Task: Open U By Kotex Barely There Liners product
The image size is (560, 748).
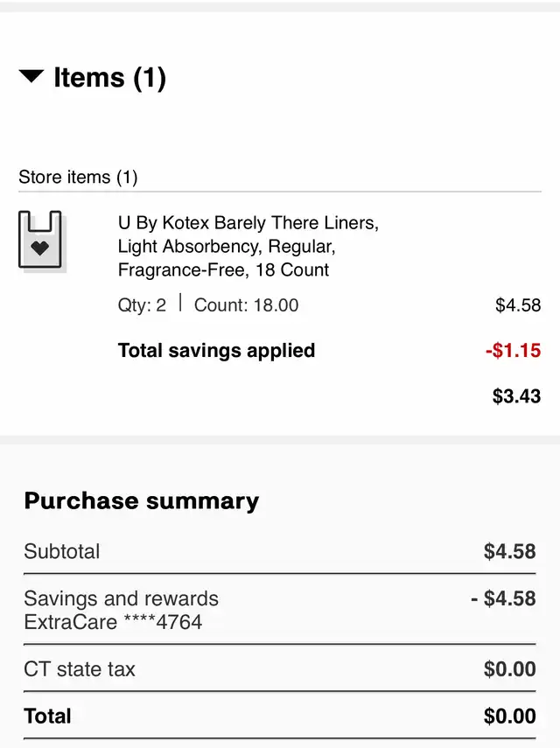Action: pyautogui.click(x=248, y=246)
